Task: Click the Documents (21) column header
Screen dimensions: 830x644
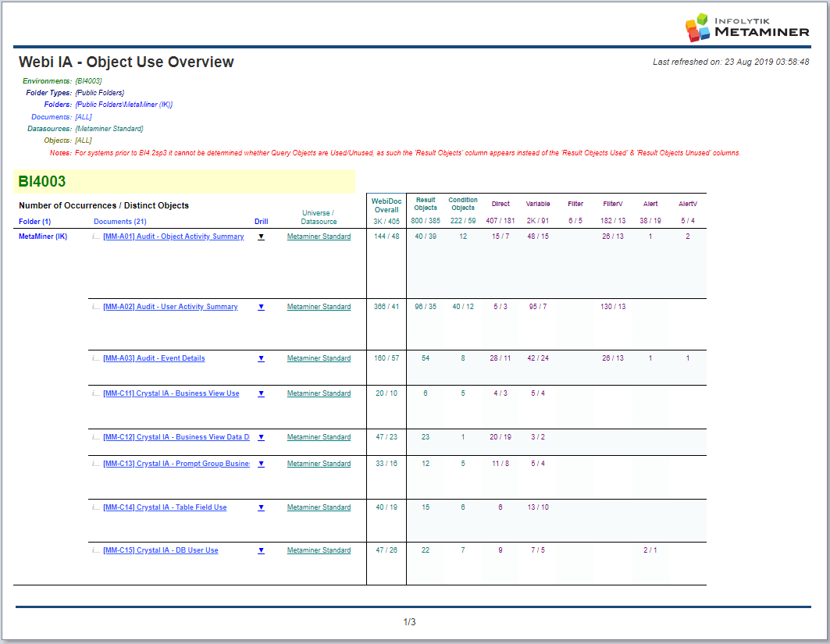Action: 120,222
